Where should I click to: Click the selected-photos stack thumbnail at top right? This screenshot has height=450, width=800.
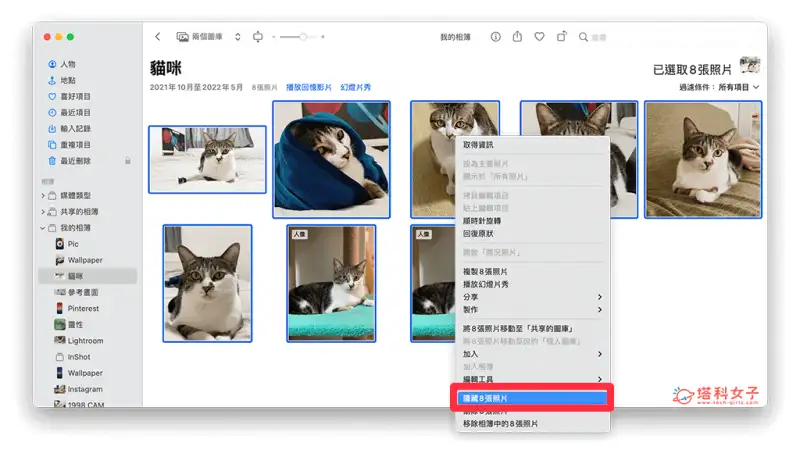click(749, 66)
